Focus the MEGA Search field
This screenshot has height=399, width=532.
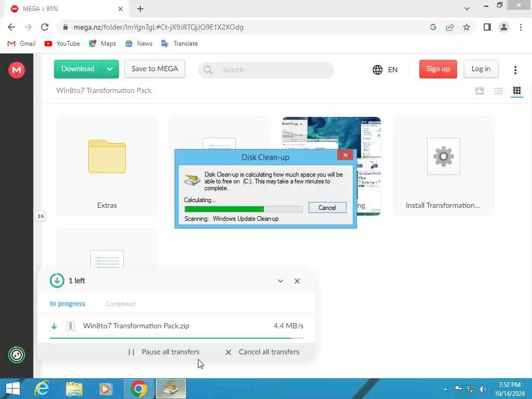265,70
